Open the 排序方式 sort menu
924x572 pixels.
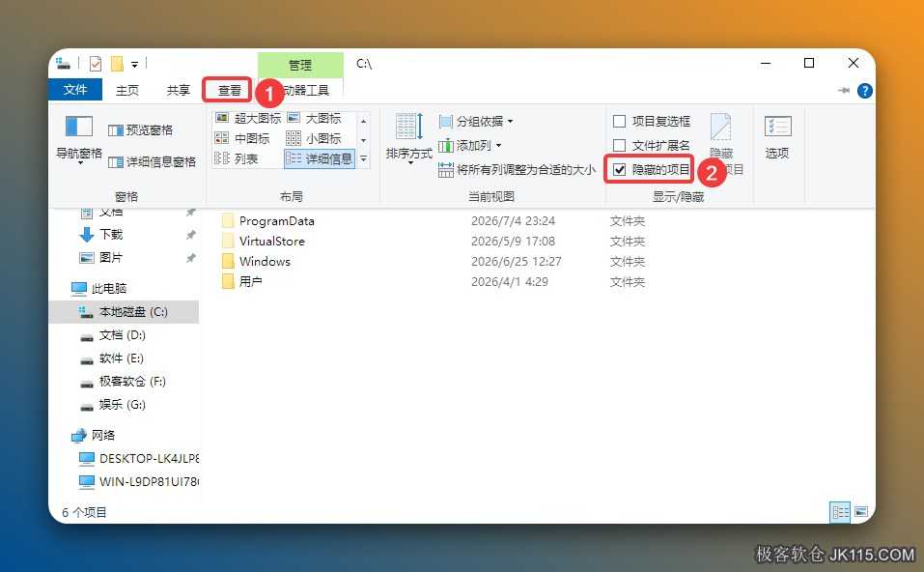click(x=409, y=139)
